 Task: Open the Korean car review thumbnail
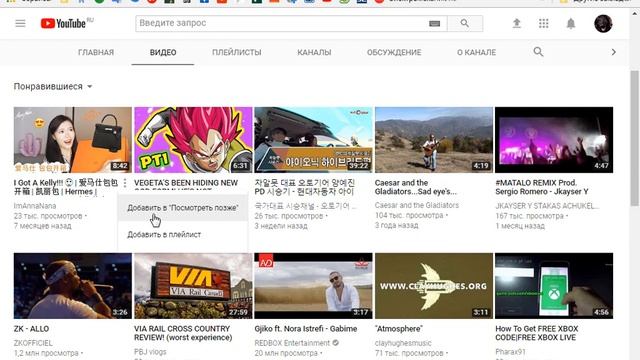[x=313, y=140]
